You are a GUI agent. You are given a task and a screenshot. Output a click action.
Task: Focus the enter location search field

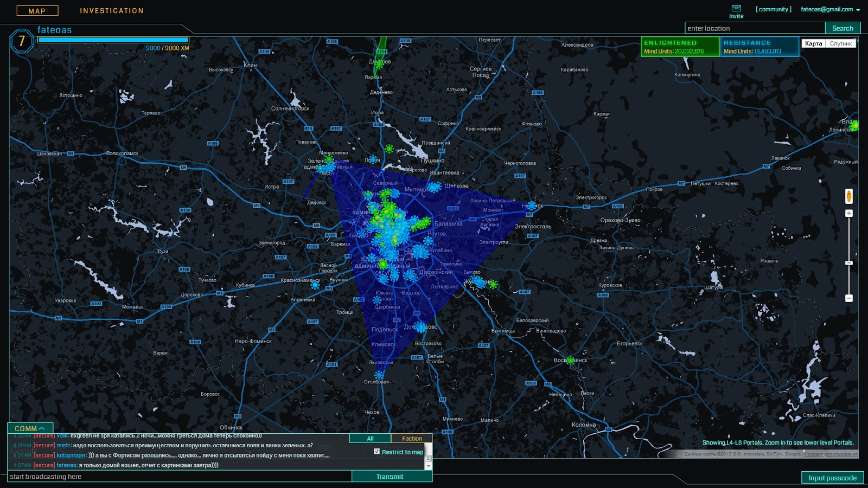tap(755, 28)
